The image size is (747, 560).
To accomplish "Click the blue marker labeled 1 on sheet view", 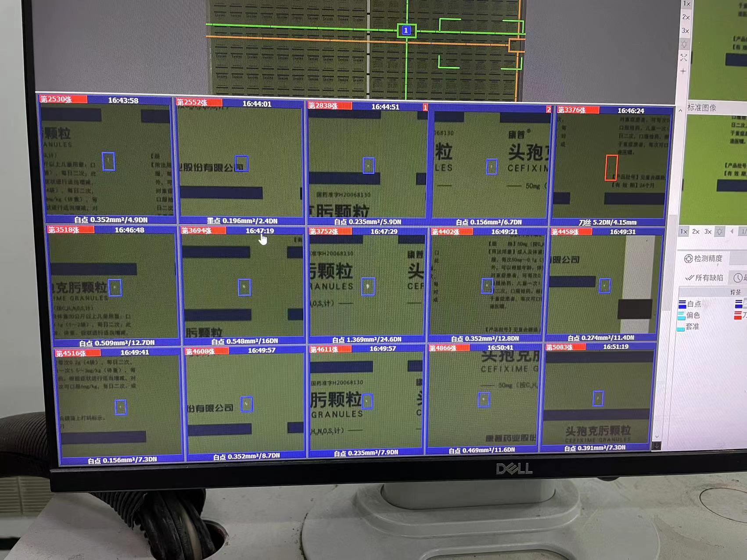I will point(406,30).
